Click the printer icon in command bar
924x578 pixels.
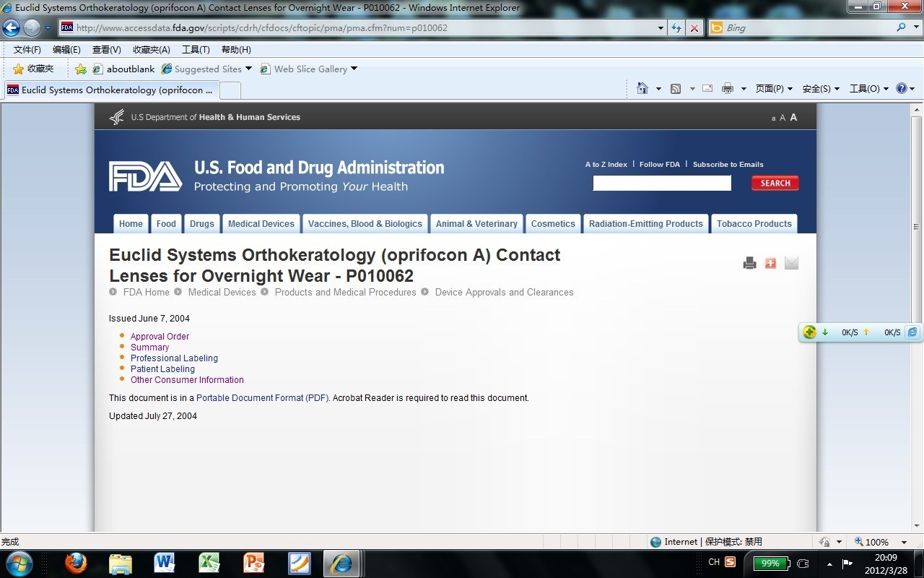728,88
